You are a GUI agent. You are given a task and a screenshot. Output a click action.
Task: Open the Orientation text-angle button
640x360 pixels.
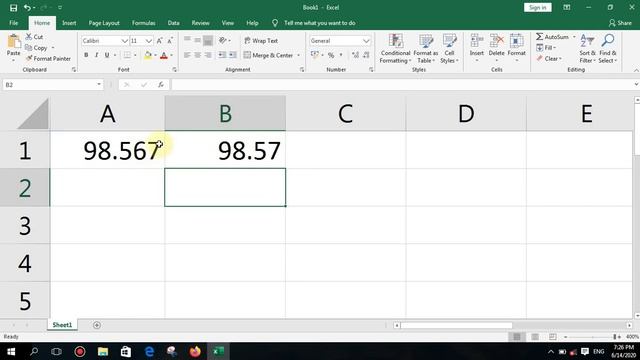point(223,40)
